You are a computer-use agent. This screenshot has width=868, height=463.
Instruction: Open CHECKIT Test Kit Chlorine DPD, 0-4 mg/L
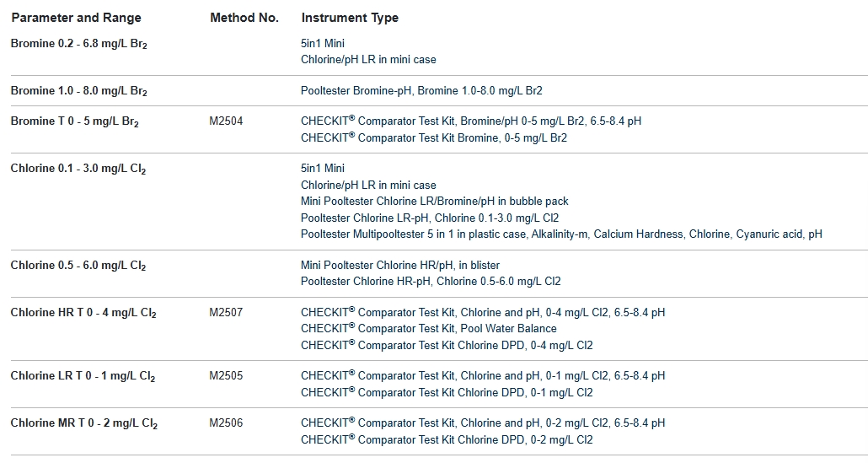447,346
